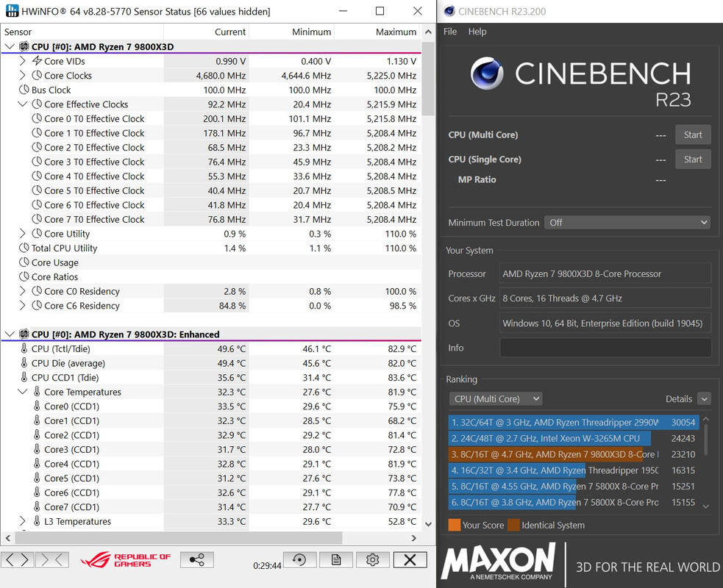The height and width of the screenshot is (588, 723).
Task: Click the Maximum column header
Action: [x=377, y=32]
